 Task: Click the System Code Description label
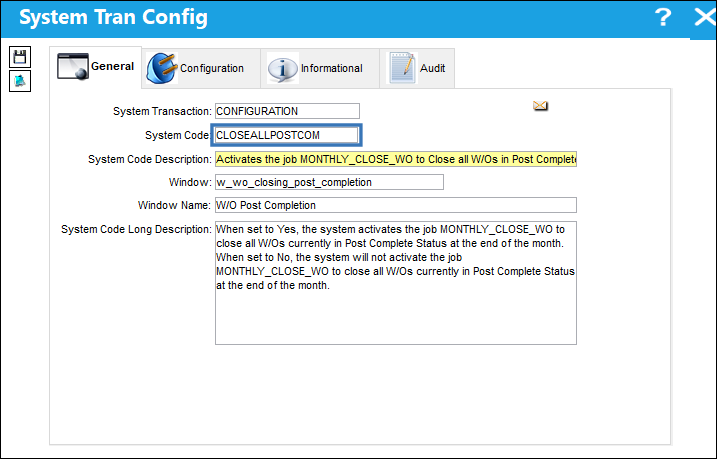[150, 159]
